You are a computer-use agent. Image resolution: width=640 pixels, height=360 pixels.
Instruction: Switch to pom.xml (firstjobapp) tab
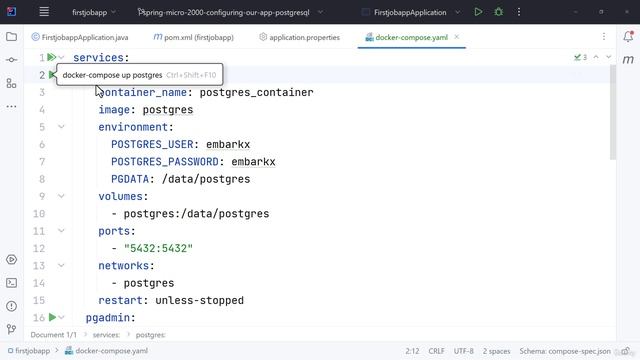pyautogui.click(x=193, y=37)
